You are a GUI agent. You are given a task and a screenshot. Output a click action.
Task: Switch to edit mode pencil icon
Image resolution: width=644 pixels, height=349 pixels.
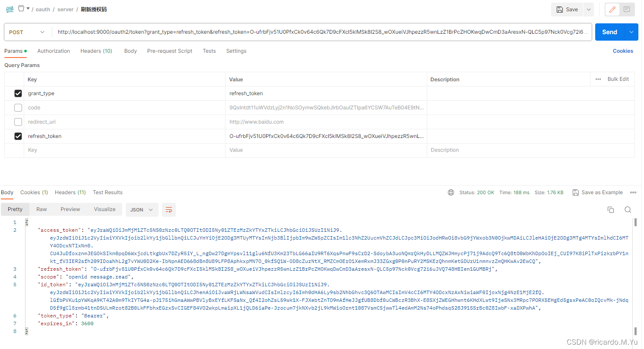[612, 10]
